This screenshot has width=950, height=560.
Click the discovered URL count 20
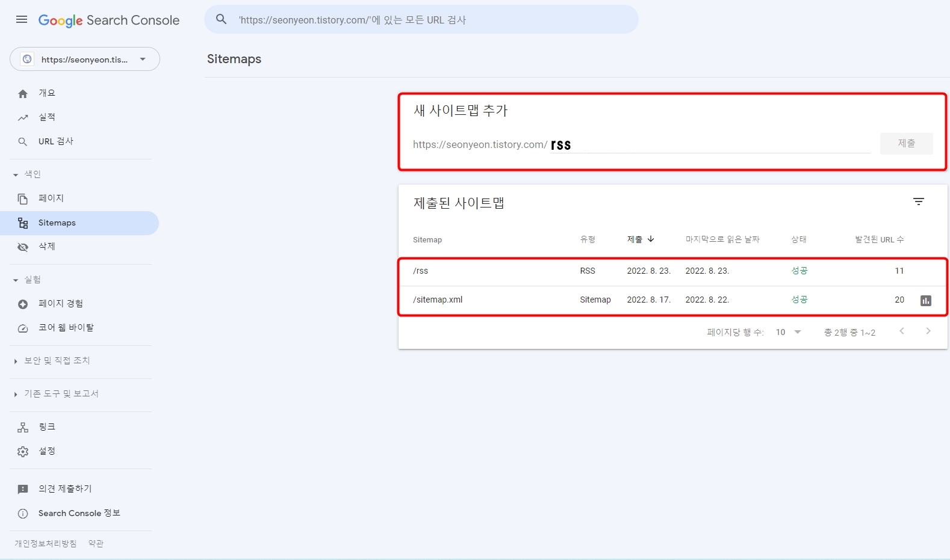pyautogui.click(x=899, y=300)
